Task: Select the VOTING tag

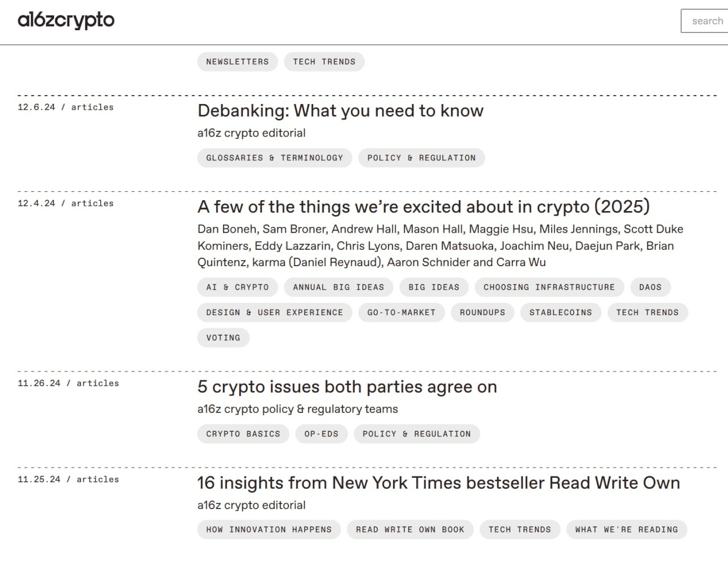Action: (x=224, y=337)
